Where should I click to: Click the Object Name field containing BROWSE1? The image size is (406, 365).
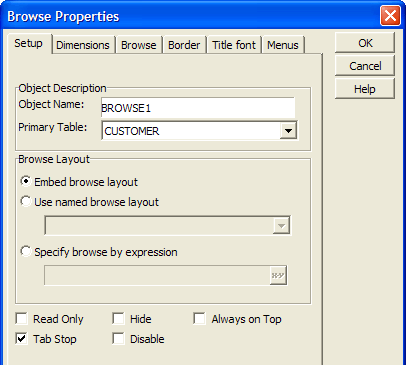[198, 108]
